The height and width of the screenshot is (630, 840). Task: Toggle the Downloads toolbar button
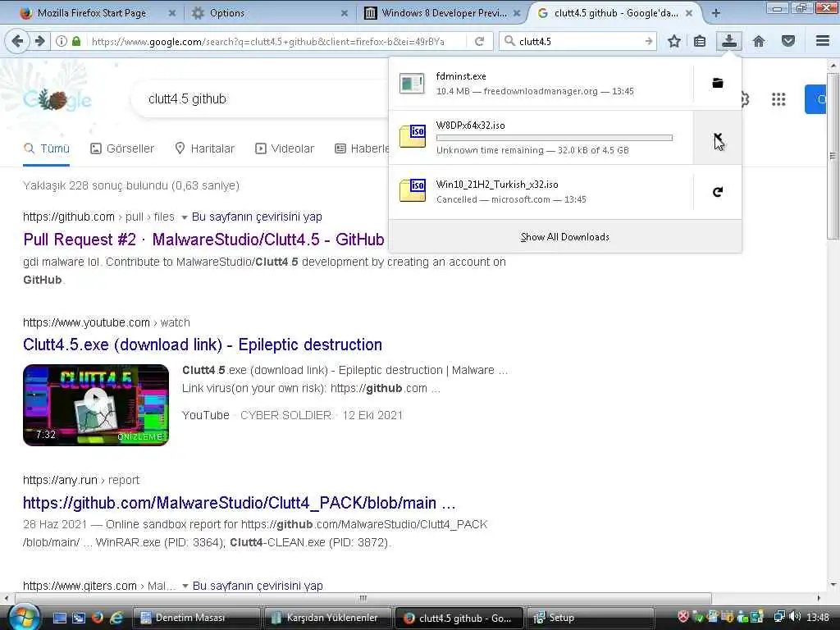728,41
